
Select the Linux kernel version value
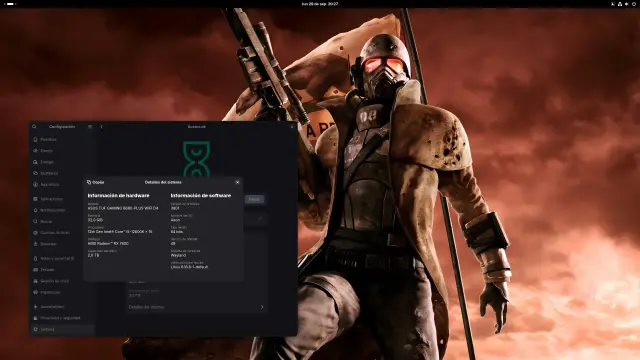click(189, 267)
